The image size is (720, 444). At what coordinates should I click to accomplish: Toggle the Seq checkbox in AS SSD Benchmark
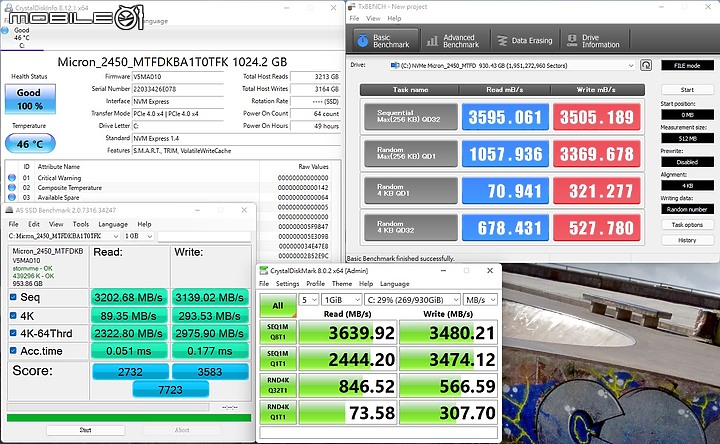coord(13,297)
